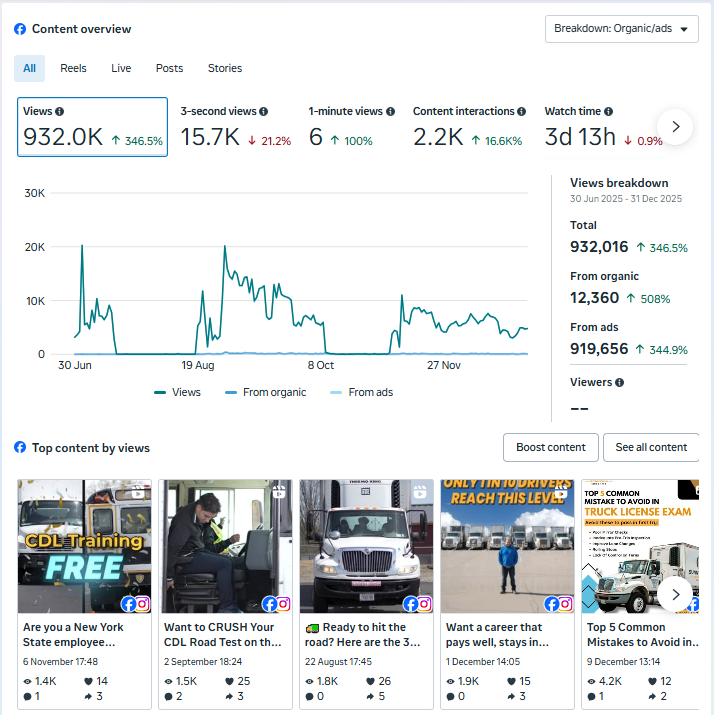
Task: Click Instagram icon on white truck thumbnail
Action: 425,604
